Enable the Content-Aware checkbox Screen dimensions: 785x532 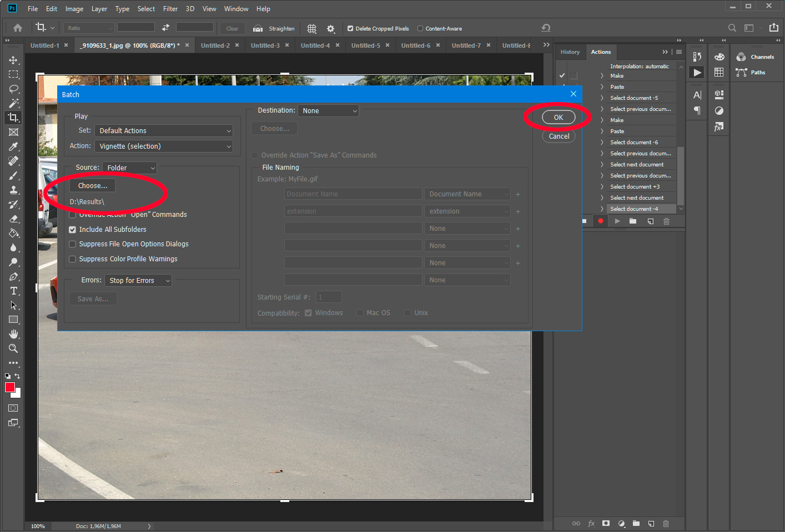[x=421, y=28]
